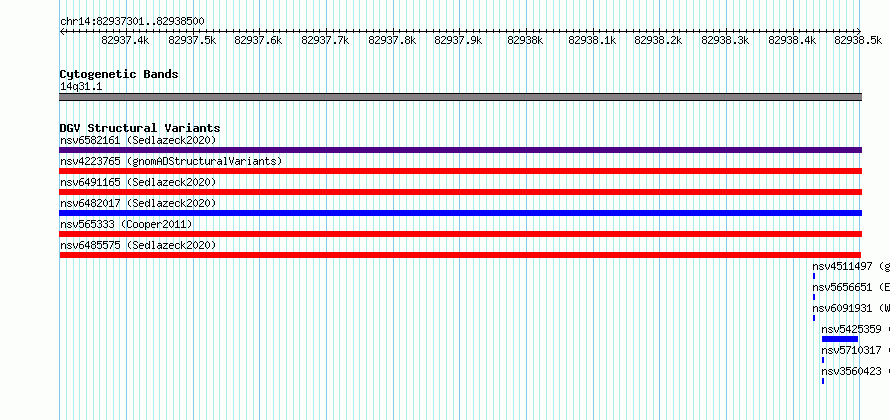Click the red nsv565333 variant bar
The width and height of the screenshot is (890, 420).
[460, 234]
